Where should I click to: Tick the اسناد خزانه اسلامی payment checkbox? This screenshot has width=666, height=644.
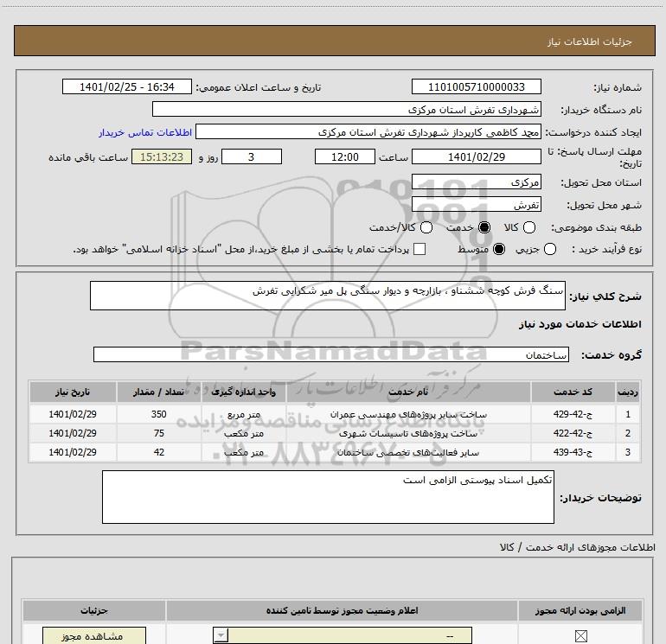click(419, 249)
